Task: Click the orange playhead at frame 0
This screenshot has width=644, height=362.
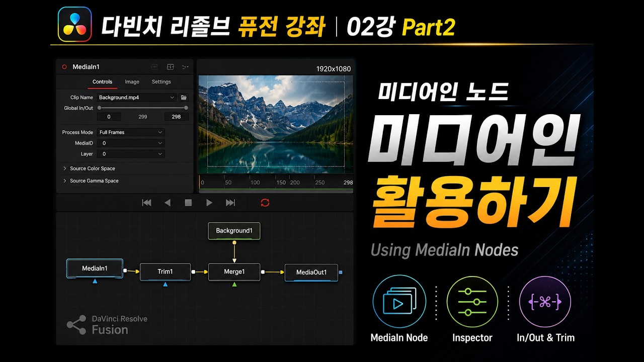Action: pyautogui.click(x=200, y=181)
